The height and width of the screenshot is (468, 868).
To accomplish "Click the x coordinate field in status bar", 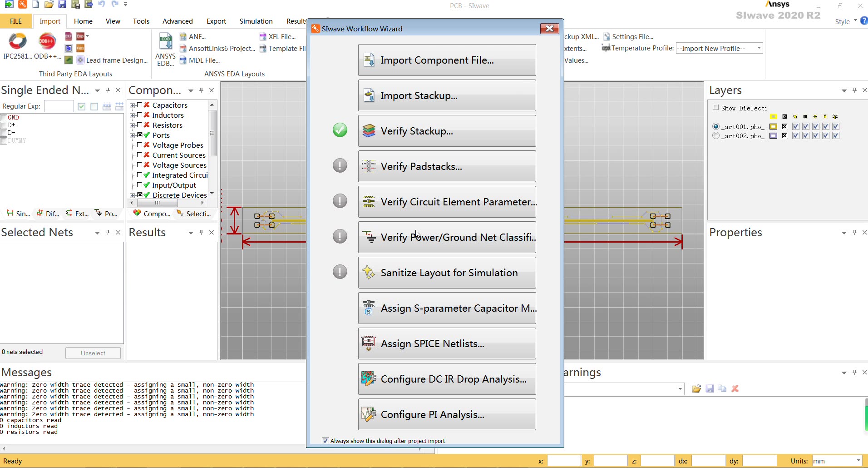I will [564, 461].
